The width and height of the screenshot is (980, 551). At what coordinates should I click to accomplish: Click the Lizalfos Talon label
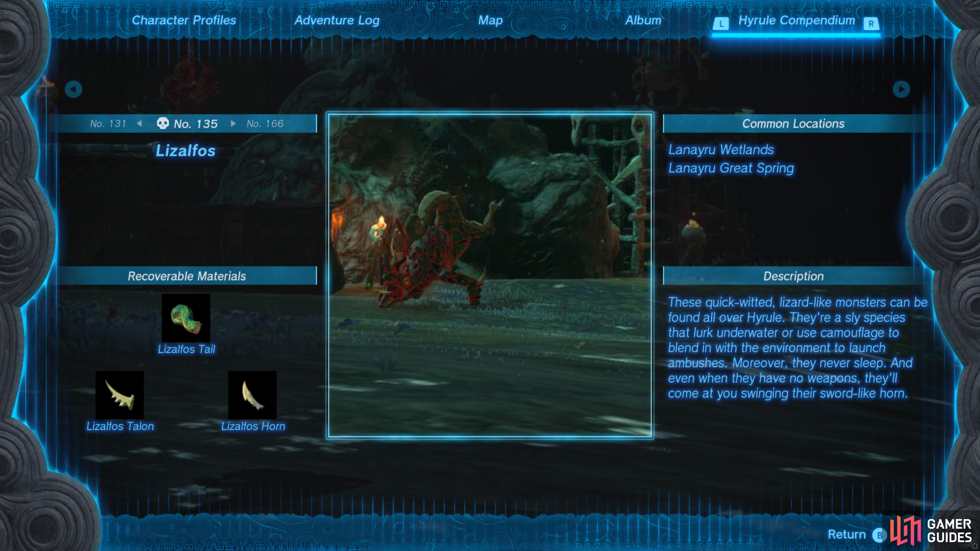120,426
